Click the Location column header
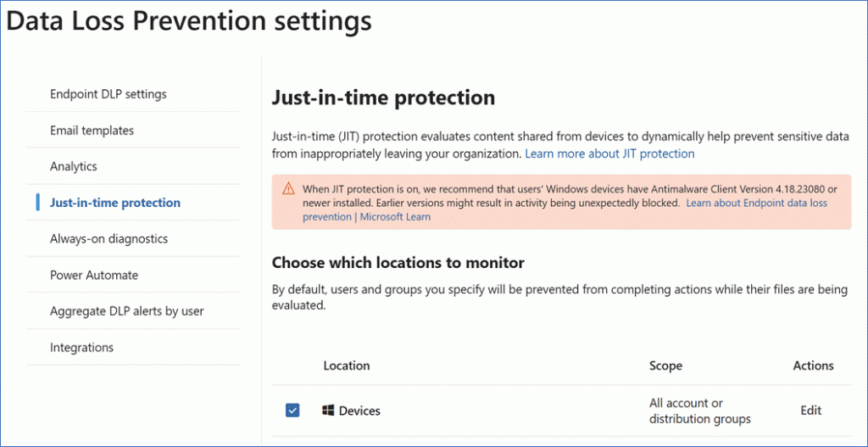Viewport: 868px width, 447px height. tap(346, 366)
